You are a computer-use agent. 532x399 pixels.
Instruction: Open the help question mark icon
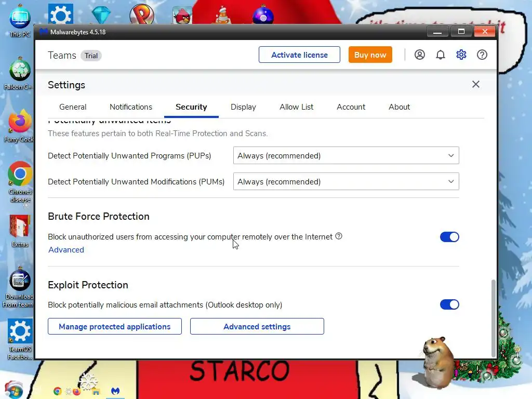[x=482, y=55]
